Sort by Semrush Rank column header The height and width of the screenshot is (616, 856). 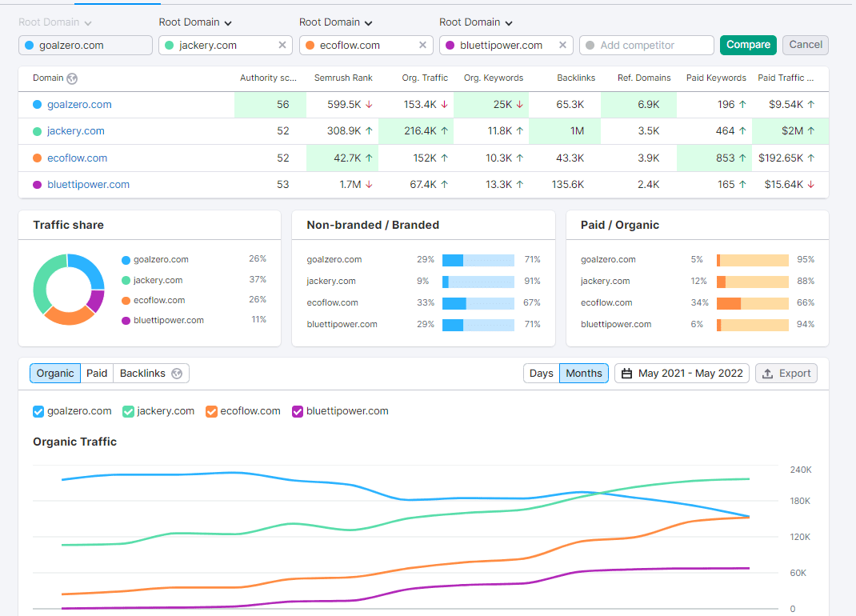click(x=343, y=78)
